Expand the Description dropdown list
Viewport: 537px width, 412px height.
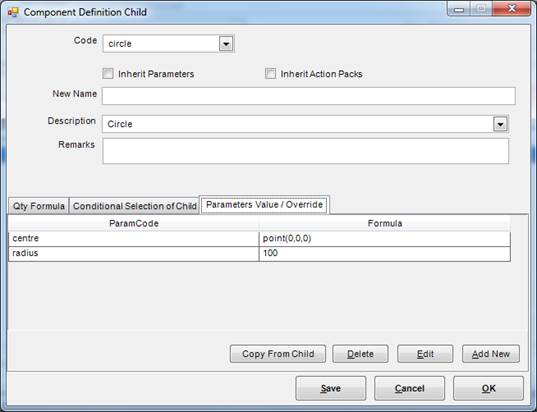pos(500,124)
